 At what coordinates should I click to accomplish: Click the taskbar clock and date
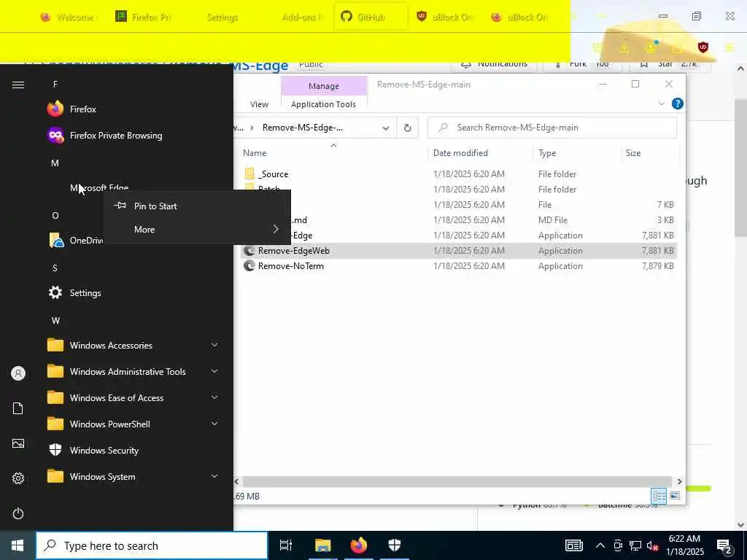pyautogui.click(x=684, y=545)
